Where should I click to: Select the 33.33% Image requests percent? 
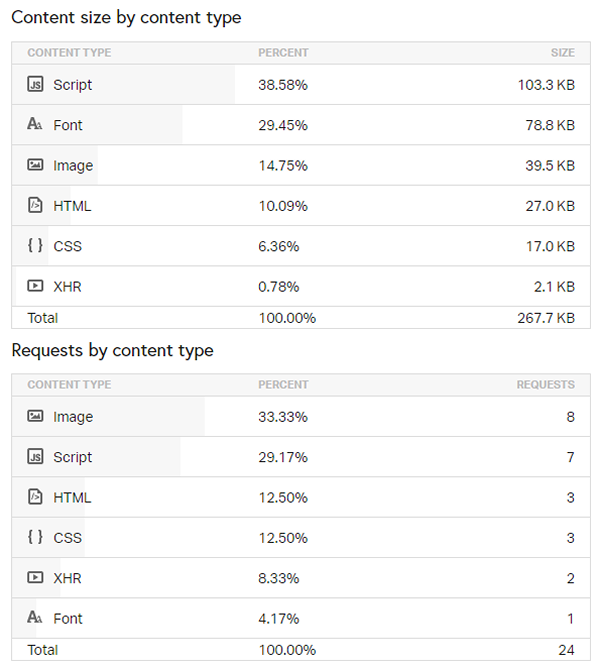coord(283,417)
